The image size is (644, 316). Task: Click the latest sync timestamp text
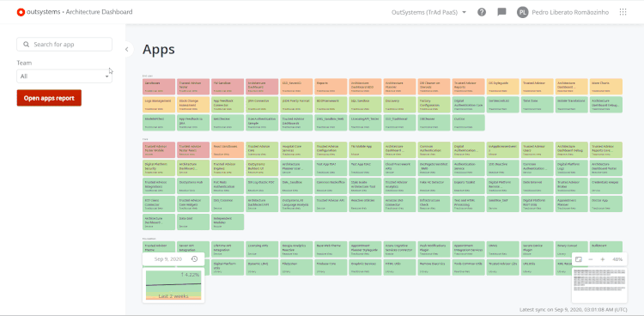(x=574, y=309)
